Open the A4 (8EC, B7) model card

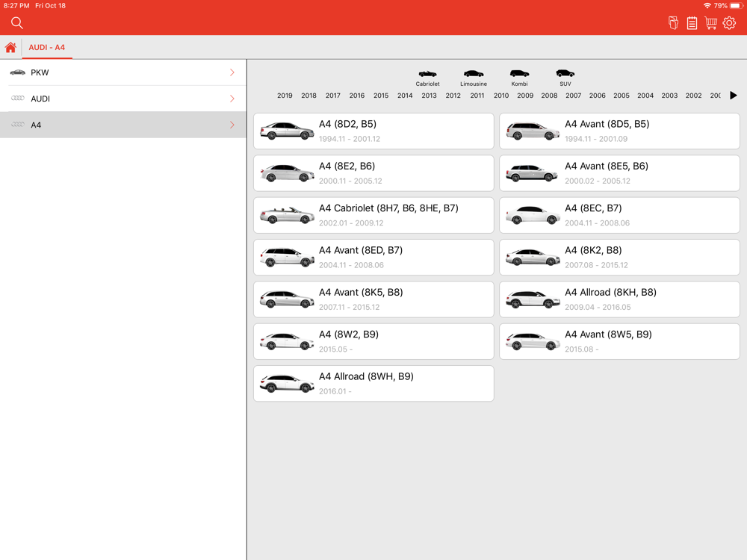point(619,215)
